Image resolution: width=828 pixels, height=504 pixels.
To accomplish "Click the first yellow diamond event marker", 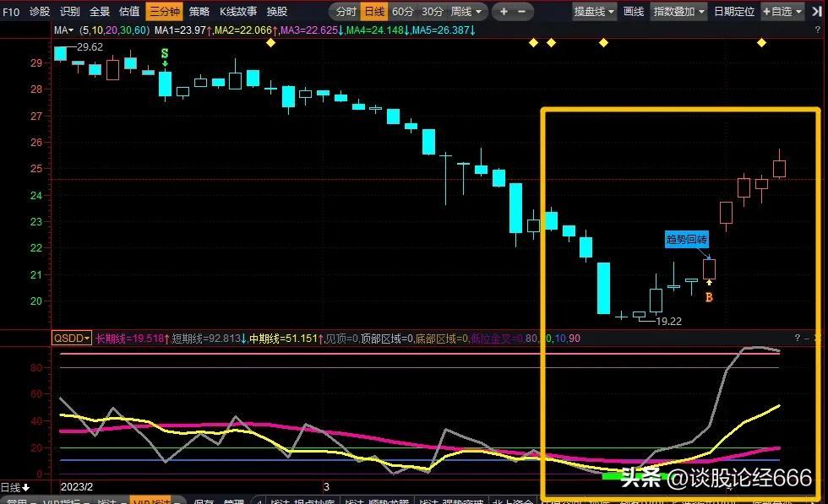I will (x=270, y=42).
